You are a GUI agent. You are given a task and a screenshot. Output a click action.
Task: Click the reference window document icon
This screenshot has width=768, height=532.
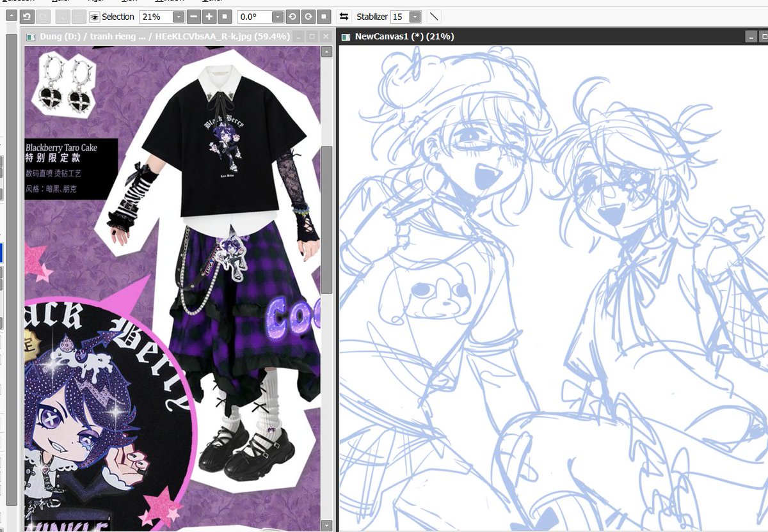point(31,36)
